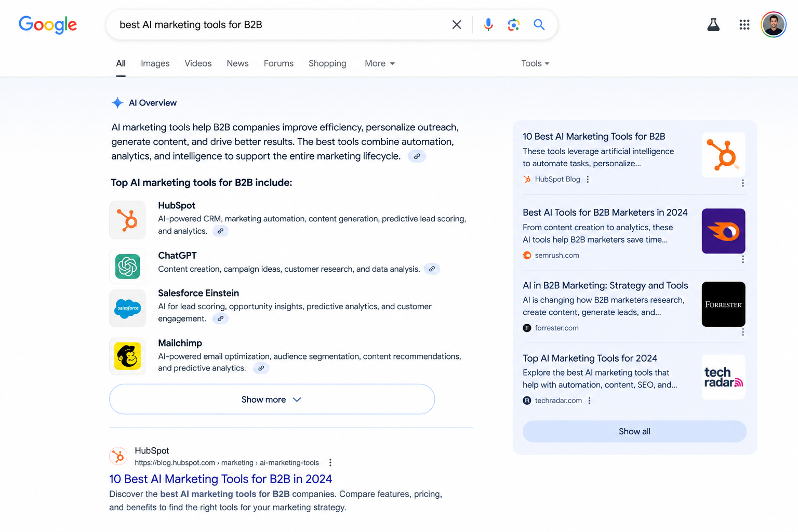The height and width of the screenshot is (532, 798).
Task: Open more options beside techradar.com source
Action: (x=589, y=401)
